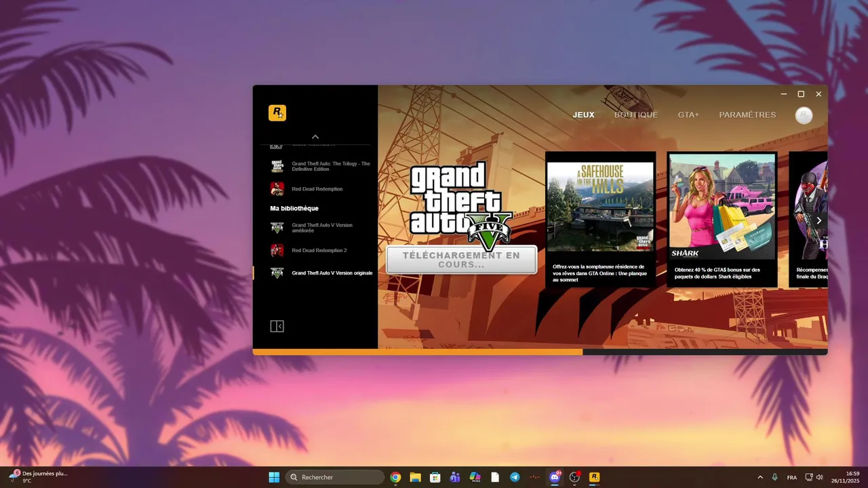
Task: Open the weather widget on taskbar
Action: click(x=39, y=477)
